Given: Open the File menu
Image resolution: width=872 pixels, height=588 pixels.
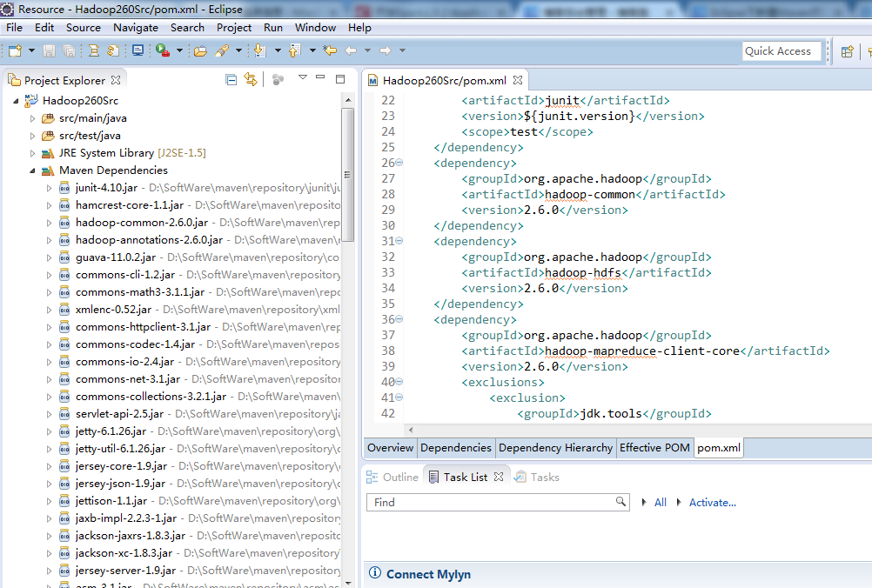Looking at the screenshot, I should click(15, 27).
